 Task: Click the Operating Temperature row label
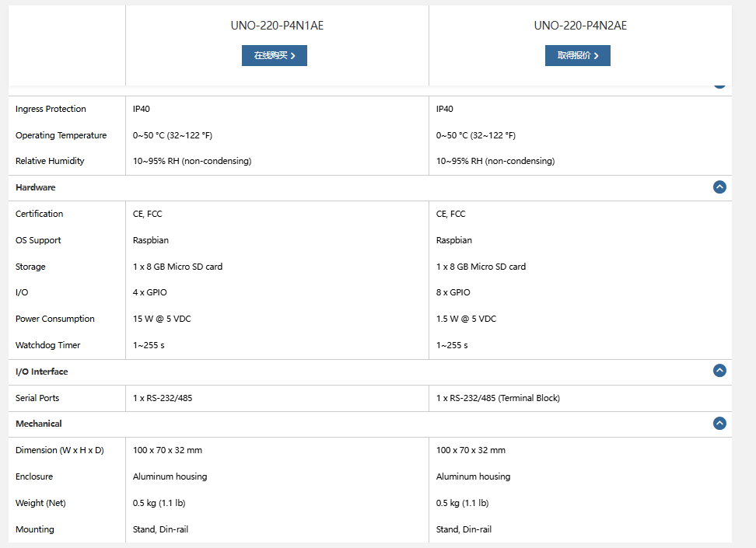[x=61, y=135]
